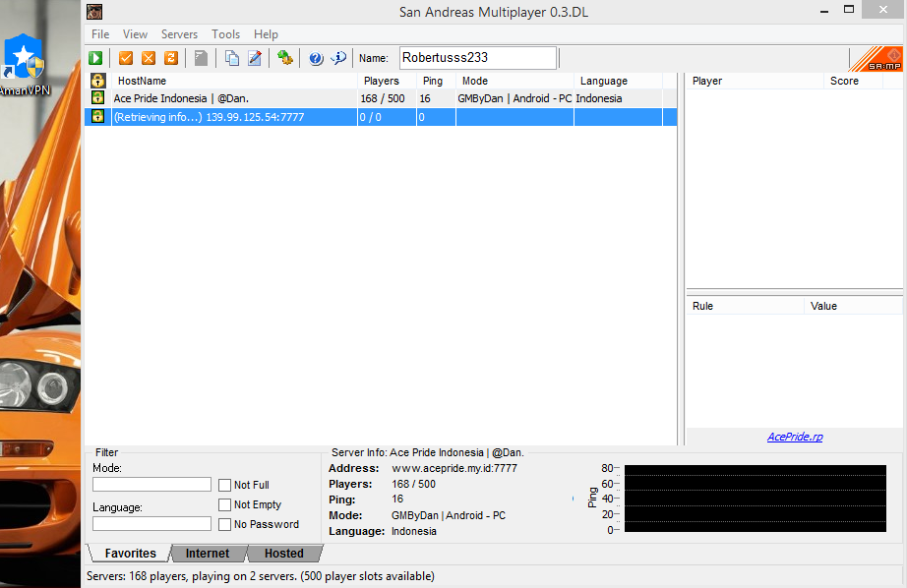907x588 pixels.
Task: Enable the Not Empty filter checkbox
Action: 224,504
